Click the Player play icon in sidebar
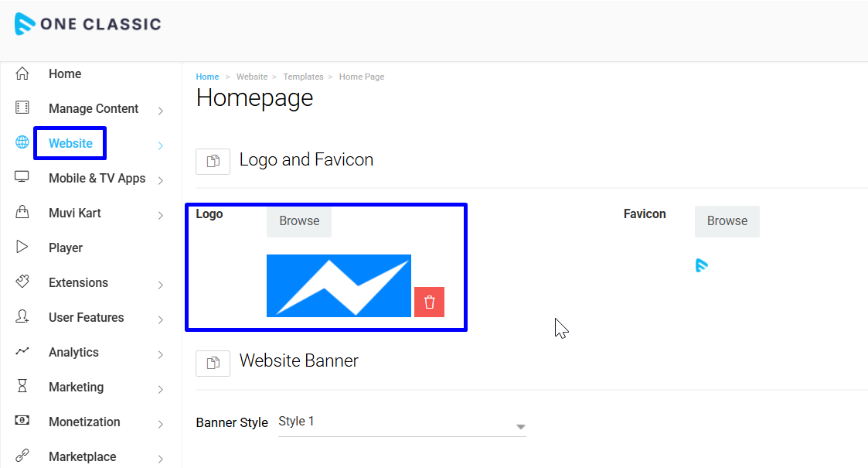The image size is (868, 468). (22, 248)
